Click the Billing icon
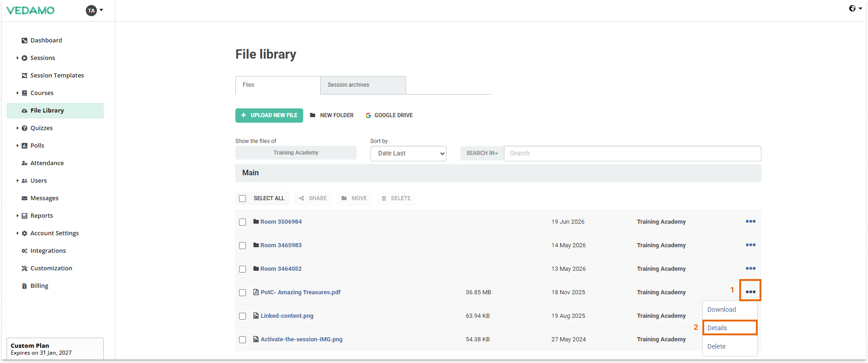Viewport: 868px width, 363px height. pos(24,286)
